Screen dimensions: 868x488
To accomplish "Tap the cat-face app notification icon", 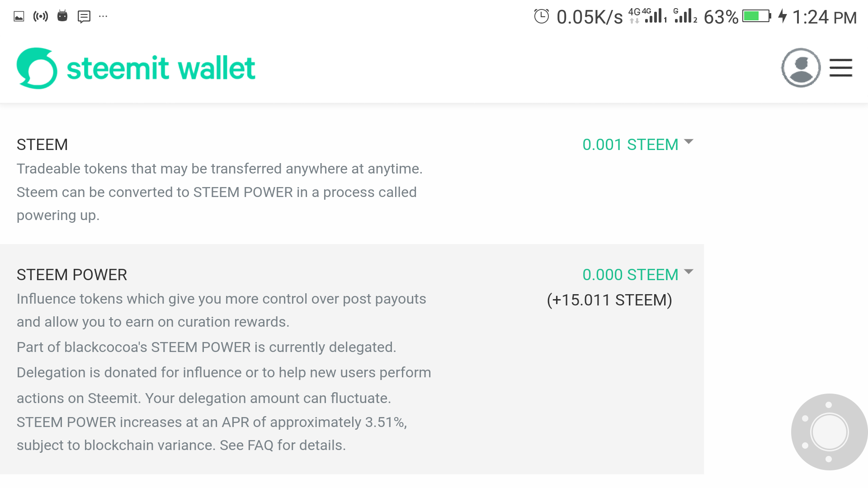I will (x=62, y=16).
